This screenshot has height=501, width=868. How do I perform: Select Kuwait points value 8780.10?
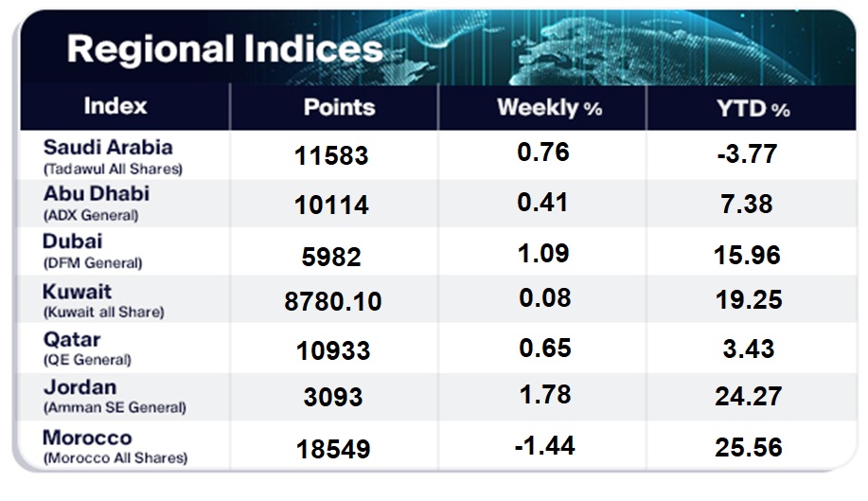click(333, 300)
